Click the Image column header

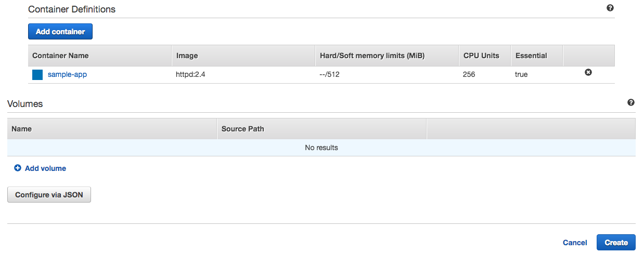click(187, 56)
